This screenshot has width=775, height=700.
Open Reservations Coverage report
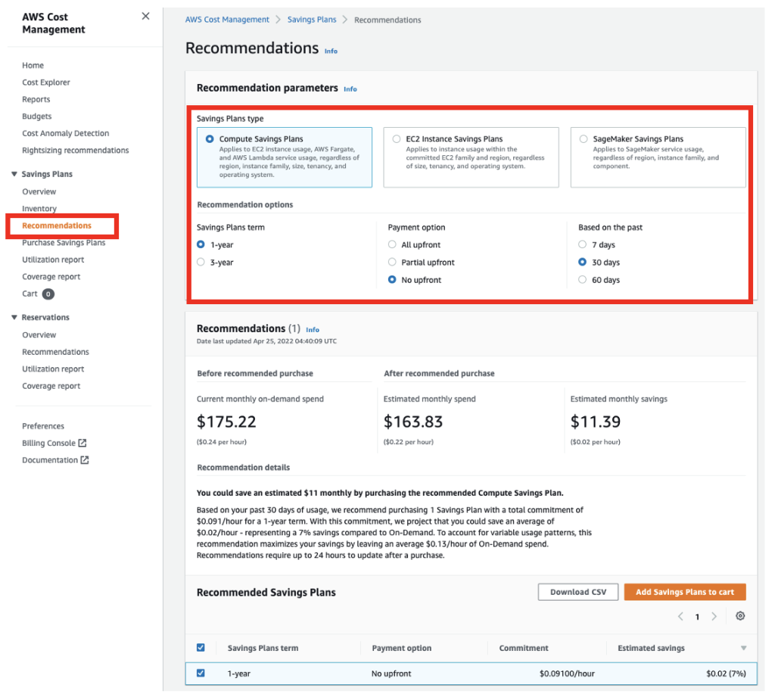point(51,386)
